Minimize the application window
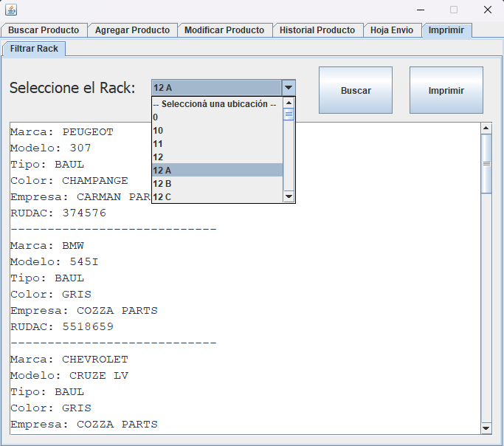This screenshot has height=446, width=504. (x=421, y=10)
